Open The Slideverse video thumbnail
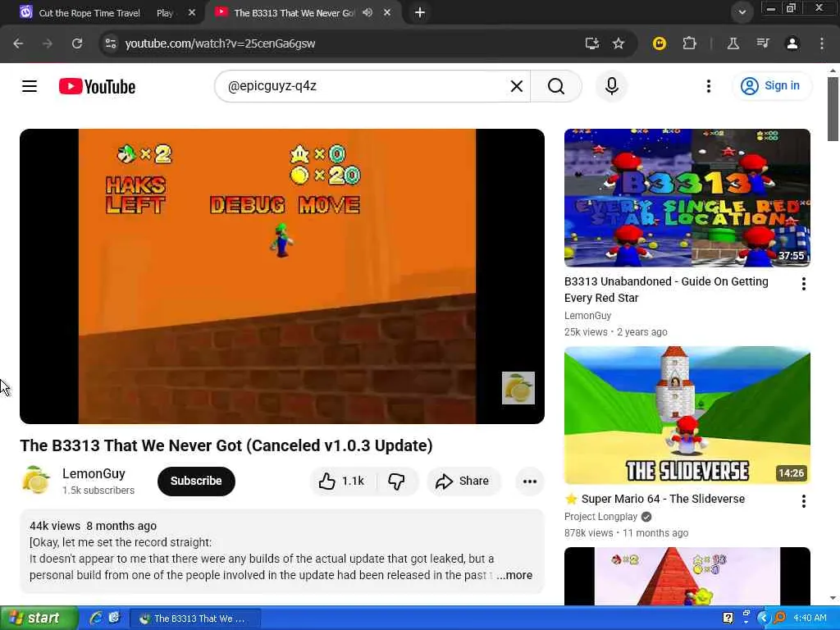This screenshot has width=840, height=630. point(687,415)
